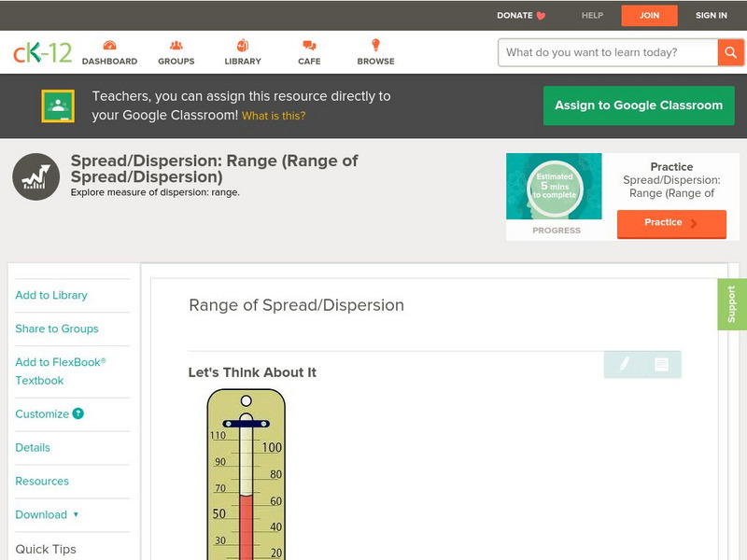Click the 'Let's Think About It' heading
The image size is (747, 560).
coord(252,372)
